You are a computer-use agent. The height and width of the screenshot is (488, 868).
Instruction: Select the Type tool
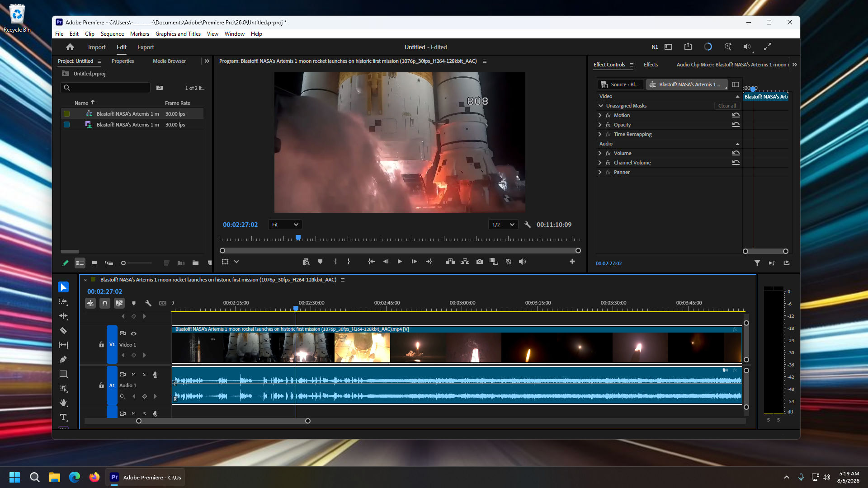(63, 417)
